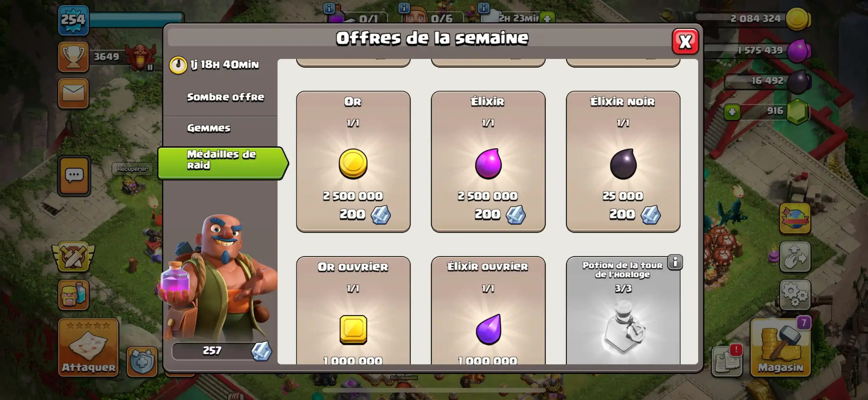Show info for Potion de la tour de l'horloge
Screen dimensions: 868x400
[675, 262]
